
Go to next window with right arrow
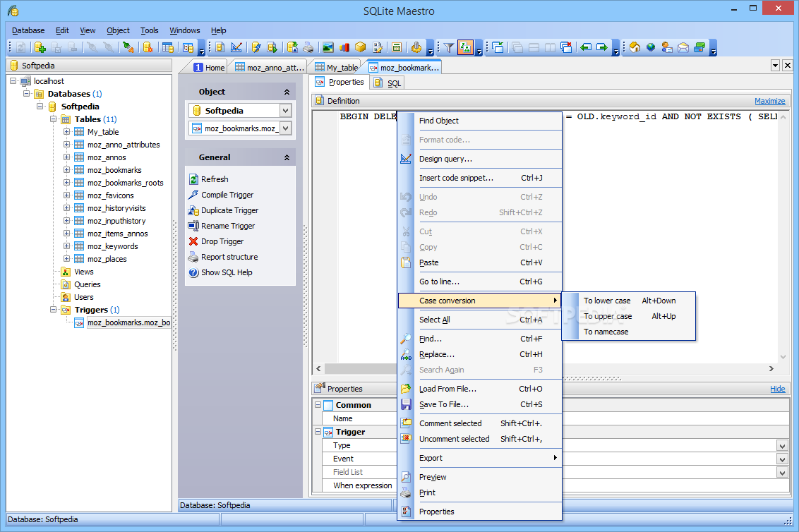tap(602, 47)
